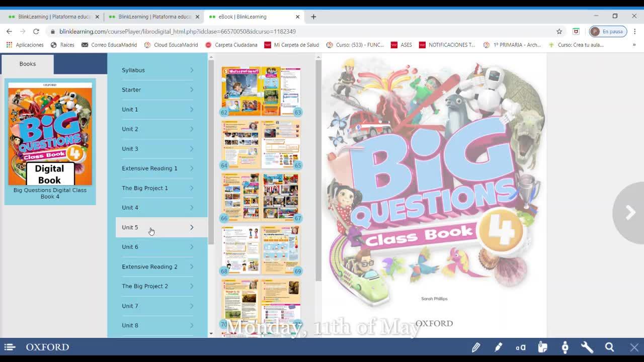This screenshot has height=362, width=644.
Task: Open the Aplicaciones apps shortcut
Action: pos(25,45)
